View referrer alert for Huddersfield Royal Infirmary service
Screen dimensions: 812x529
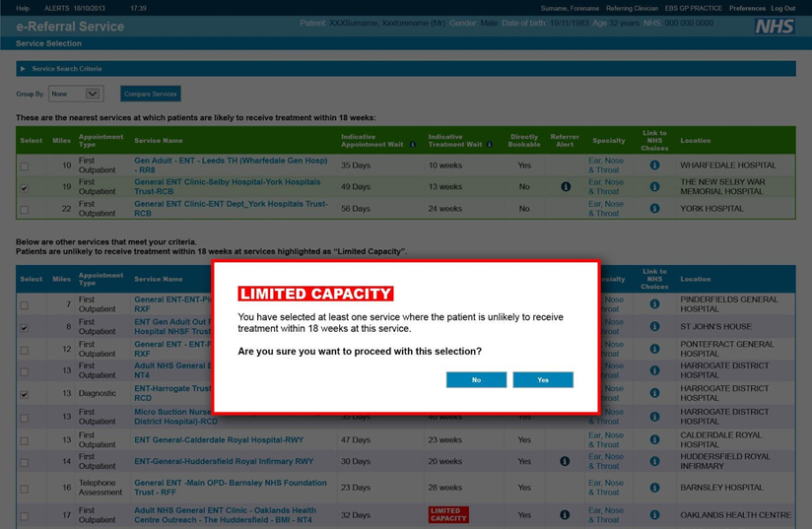565,461
